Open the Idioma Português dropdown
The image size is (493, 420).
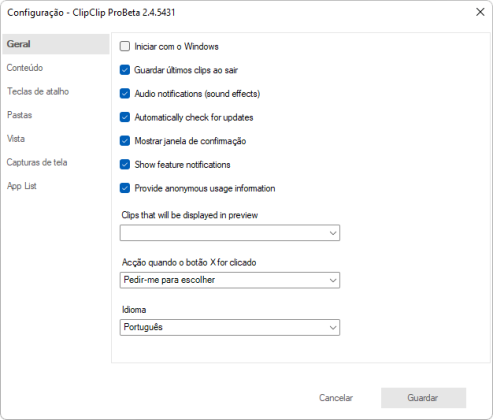[x=230, y=327]
